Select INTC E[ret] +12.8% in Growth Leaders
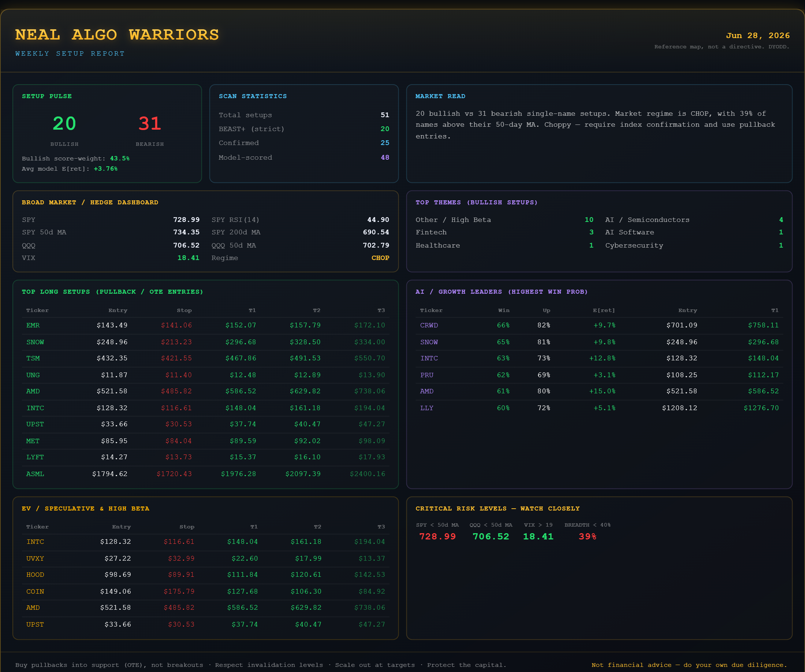Viewport: 805px width, 672px height. pyautogui.click(x=602, y=358)
